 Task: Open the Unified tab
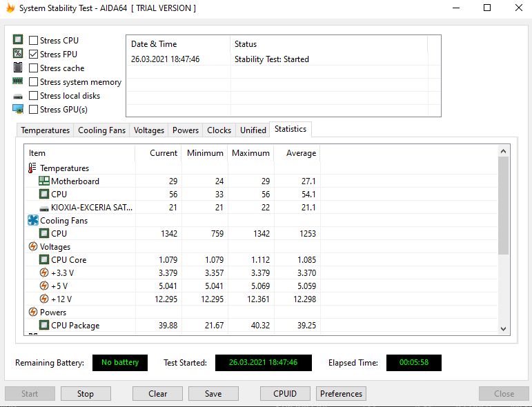(x=253, y=130)
